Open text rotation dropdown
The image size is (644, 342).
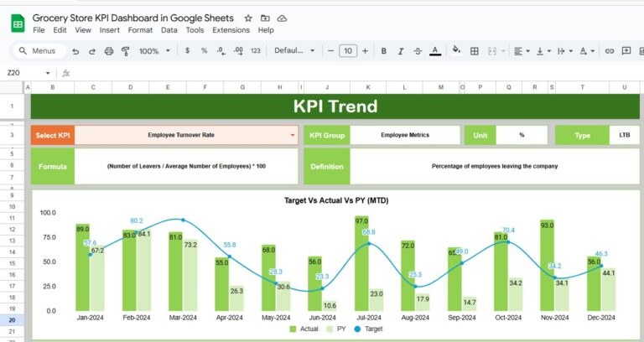[x=587, y=51]
